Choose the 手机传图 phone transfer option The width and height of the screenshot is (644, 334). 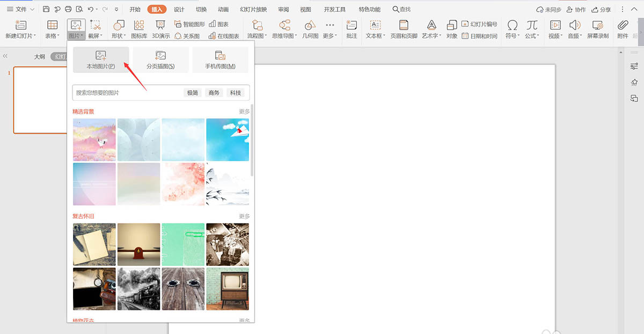point(220,60)
